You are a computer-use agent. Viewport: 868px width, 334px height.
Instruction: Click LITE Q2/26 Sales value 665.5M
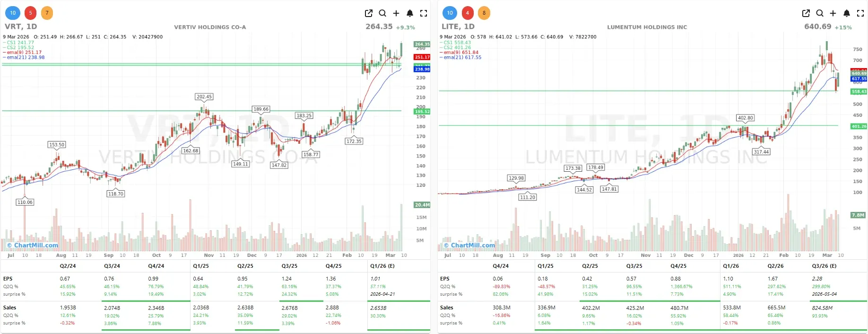coord(776,308)
